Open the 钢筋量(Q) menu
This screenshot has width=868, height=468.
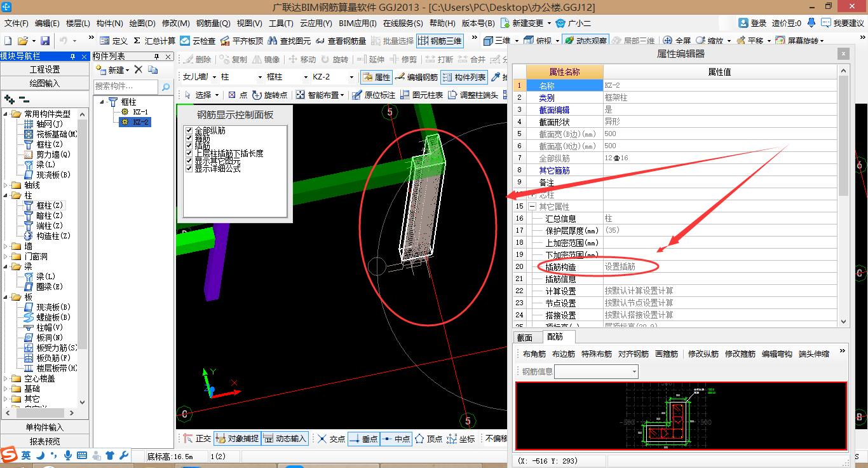click(x=214, y=24)
